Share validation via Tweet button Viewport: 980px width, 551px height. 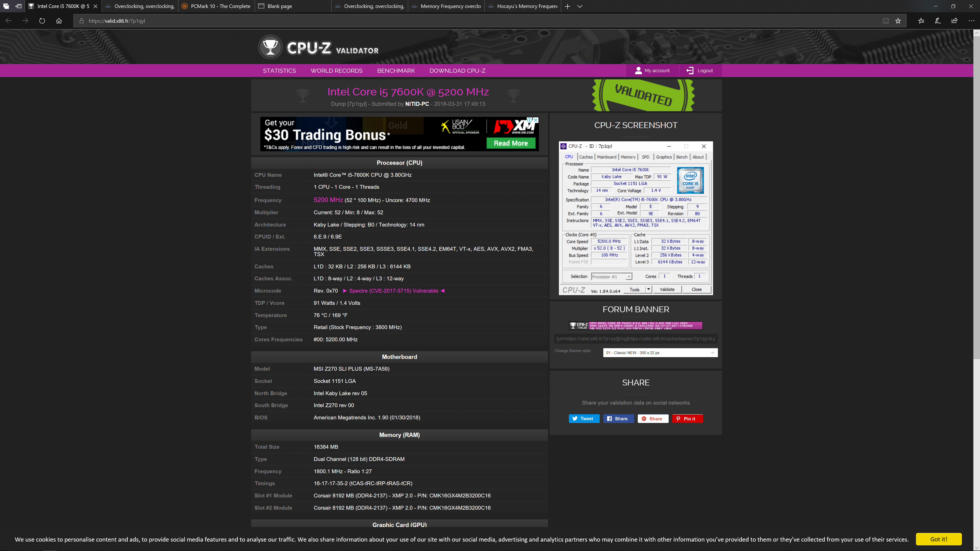click(584, 418)
